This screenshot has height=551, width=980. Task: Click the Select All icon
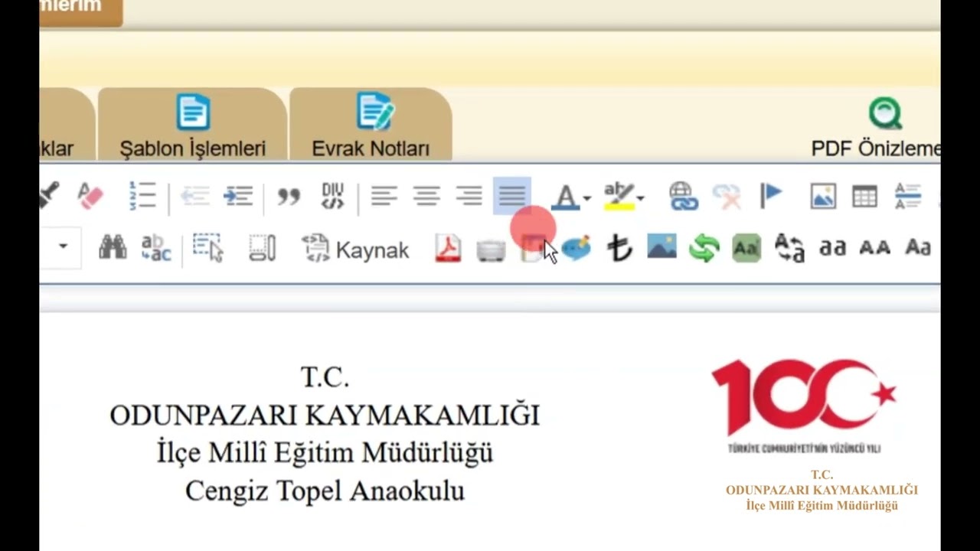click(207, 248)
